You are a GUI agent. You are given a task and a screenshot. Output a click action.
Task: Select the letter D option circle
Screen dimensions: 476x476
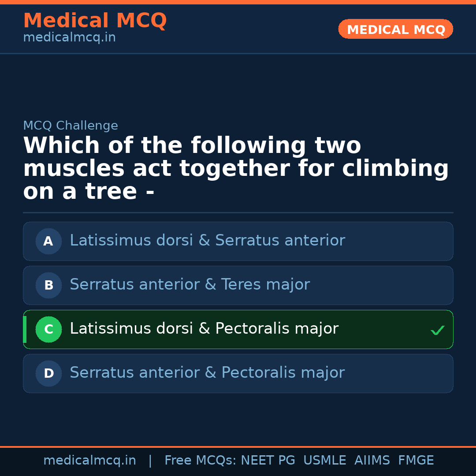tap(48, 373)
